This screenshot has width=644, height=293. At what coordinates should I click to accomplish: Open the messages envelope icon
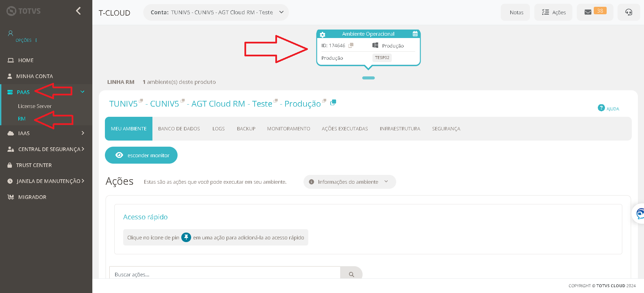588,12
